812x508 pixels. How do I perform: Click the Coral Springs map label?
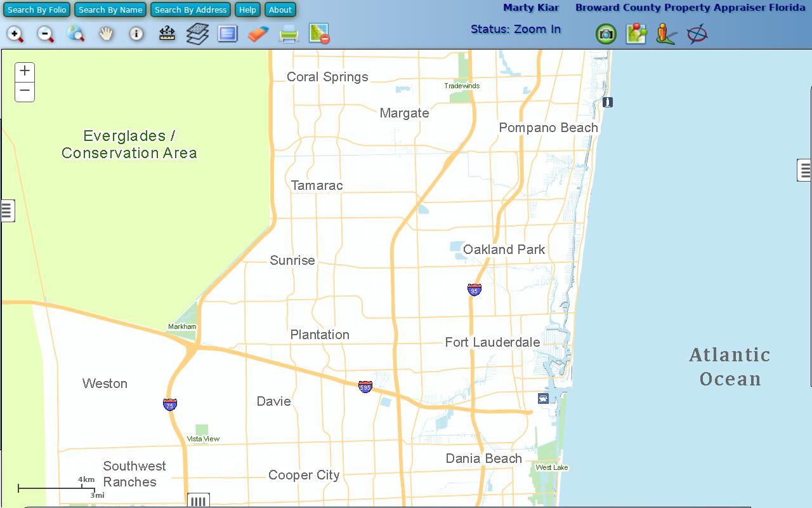327,77
